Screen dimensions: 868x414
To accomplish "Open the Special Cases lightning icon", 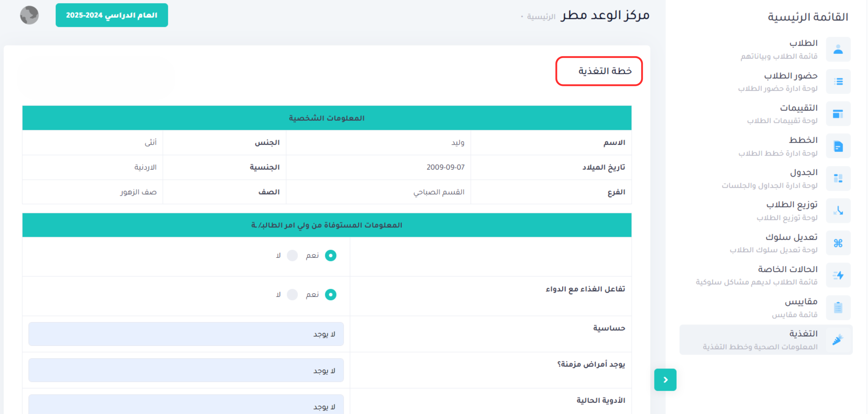I will 838,275.
